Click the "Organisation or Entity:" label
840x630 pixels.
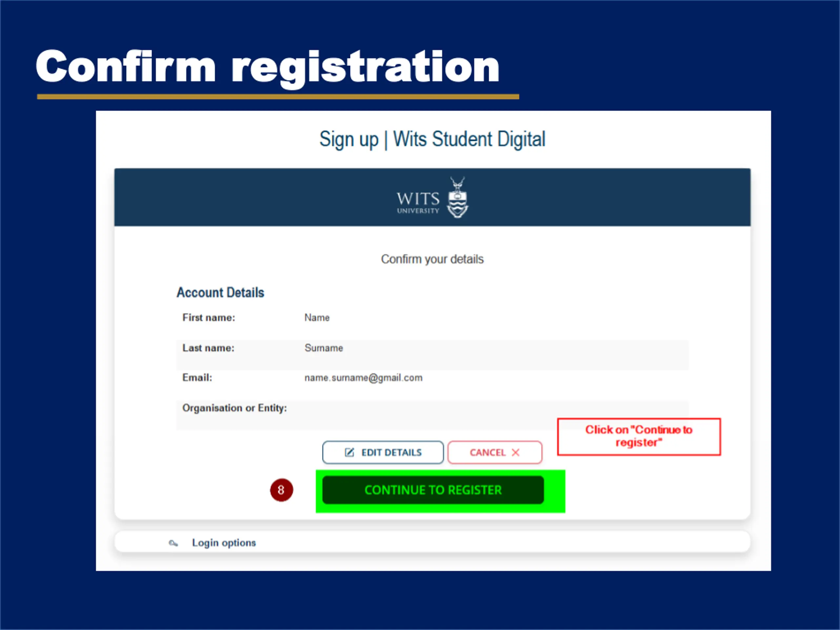click(x=234, y=408)
